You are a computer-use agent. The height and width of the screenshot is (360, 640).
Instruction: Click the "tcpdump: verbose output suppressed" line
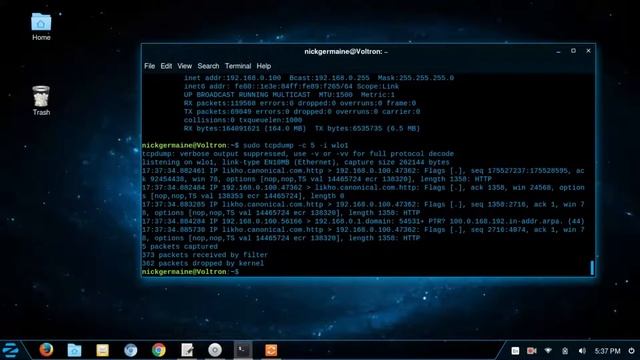tap(298, 154)
